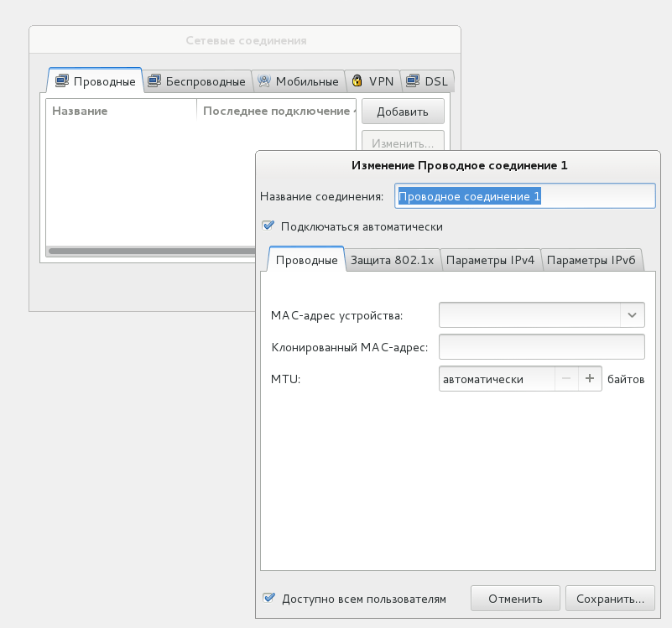Open Мобильные tab in Сетевые соединения window
Viewport: 672px width, 628px height.
pos(299,81)
